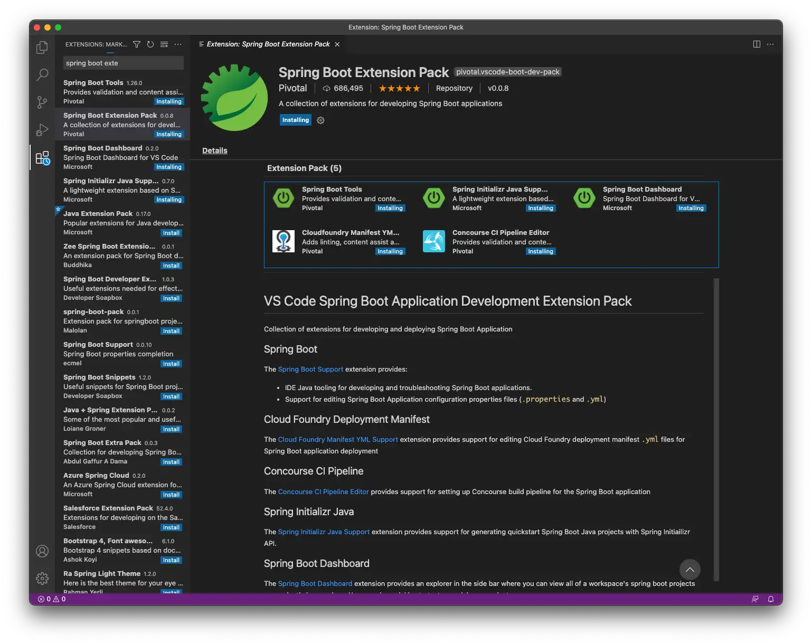Split the editor to the right
The image size is (812, 644).
pos(757,44)
